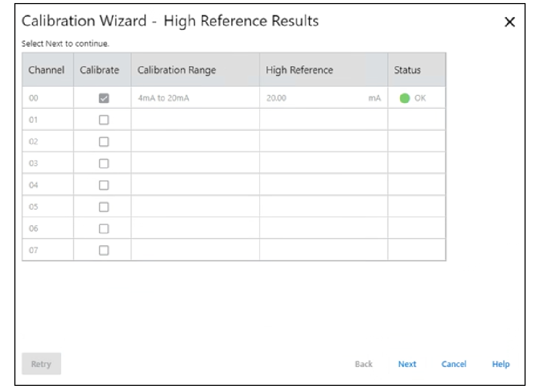Mark channel 06 for calibration
542x392 pixels.
coord(104,228)
